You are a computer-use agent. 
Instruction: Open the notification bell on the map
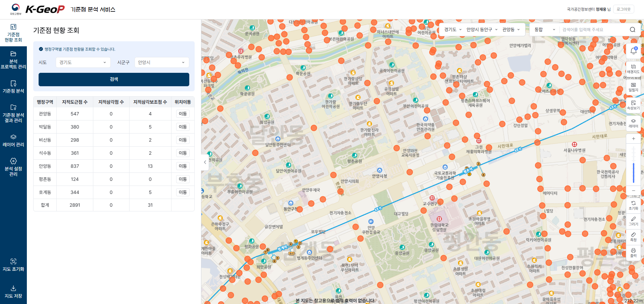click(x=633, y=51)
